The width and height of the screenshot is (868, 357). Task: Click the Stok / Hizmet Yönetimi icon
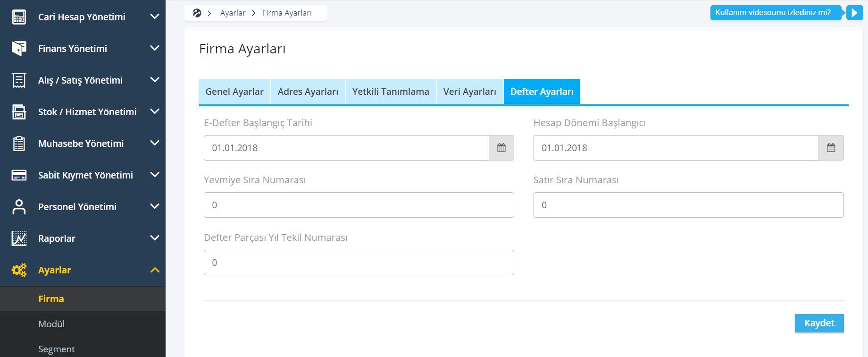pos(19,112)
